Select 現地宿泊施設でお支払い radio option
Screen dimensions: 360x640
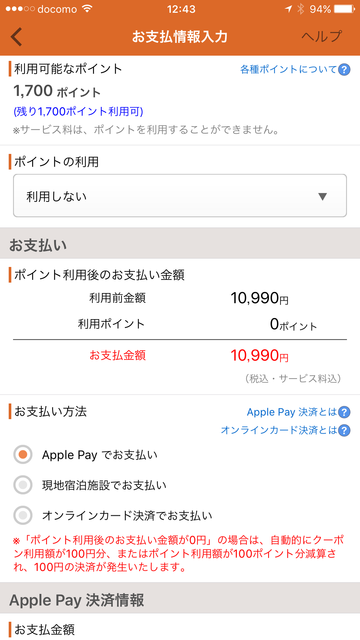[23, 485]
